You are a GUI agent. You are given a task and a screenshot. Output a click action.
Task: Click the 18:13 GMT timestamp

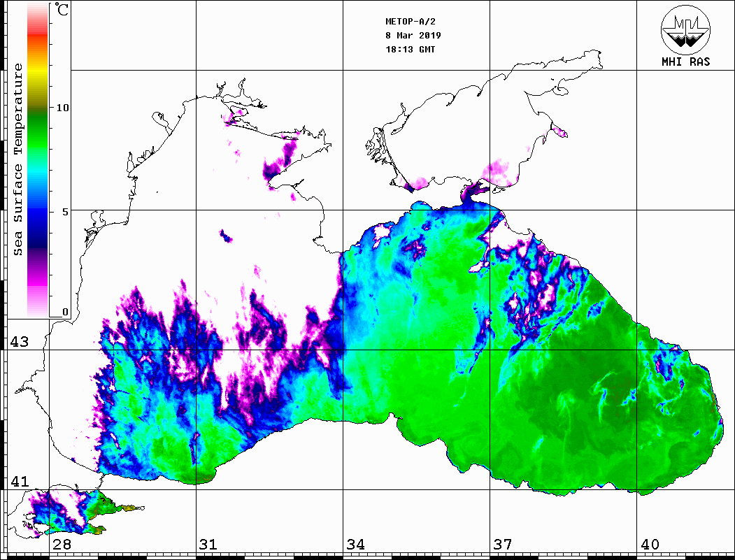[410, 50]
